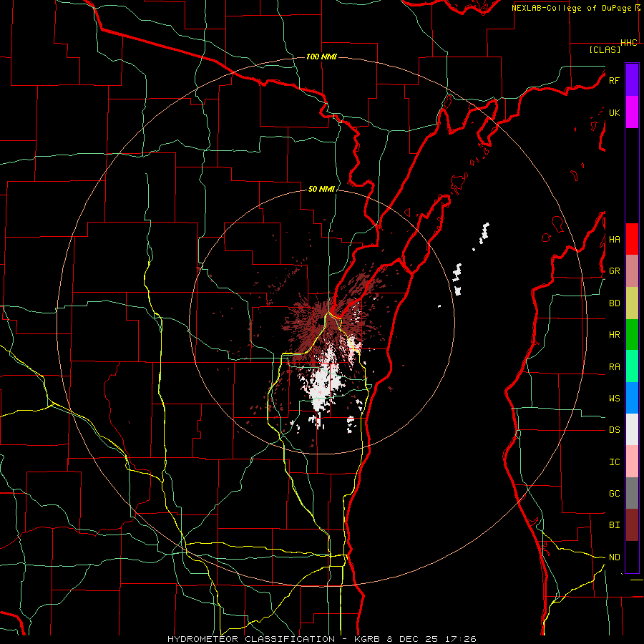The image size is (644, 644).
Task: Click the ND legend label
Action: click(x=614, y=557)
